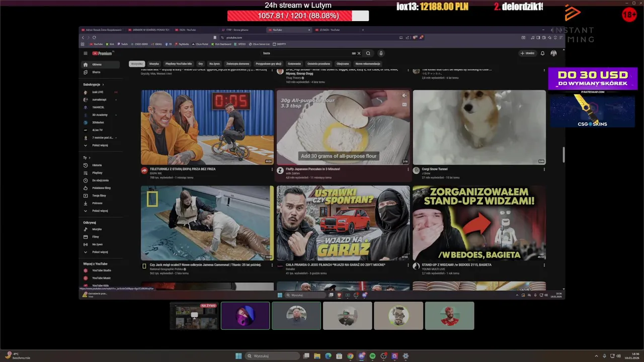
Task: Click the YouTube Premium logo
Action: point(103,53)
